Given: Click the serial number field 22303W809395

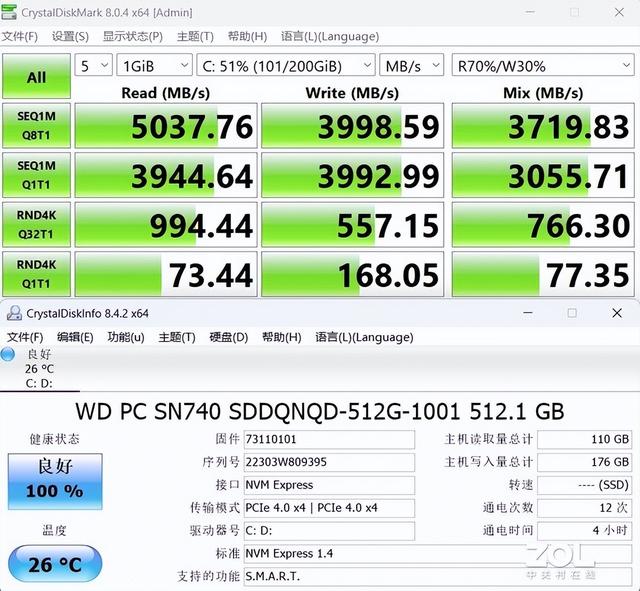Looking at the screenshot, I should [x=329, y=462].
